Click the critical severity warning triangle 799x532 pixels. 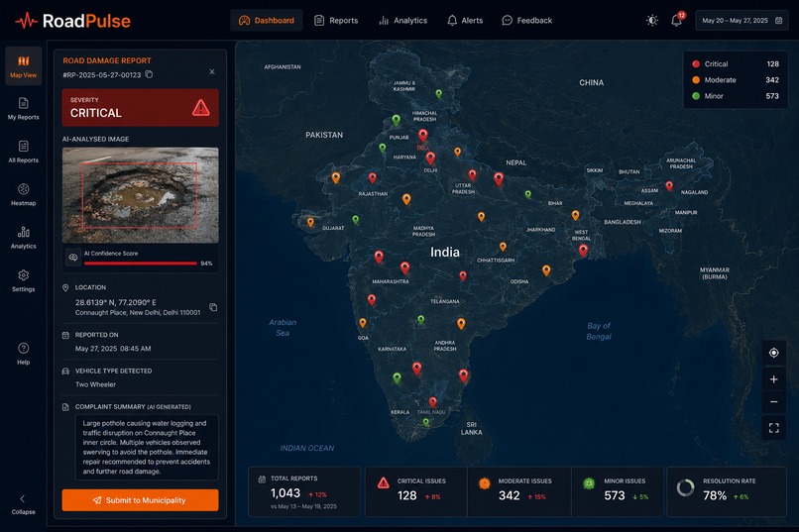coord(201,107)
